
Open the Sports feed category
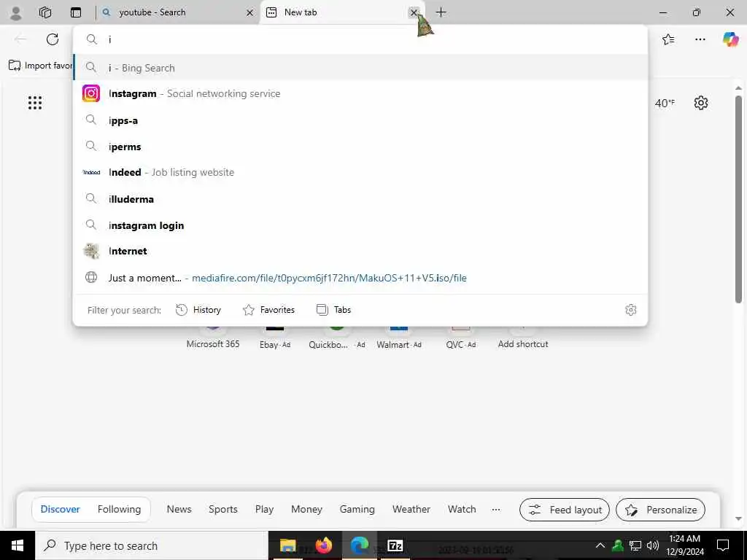[223, 509]
